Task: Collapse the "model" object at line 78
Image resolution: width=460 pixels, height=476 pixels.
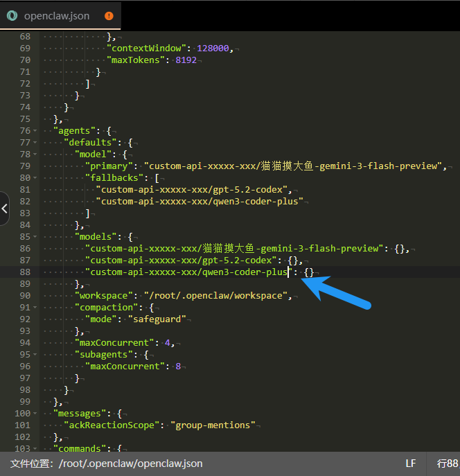Action: pyautogui.click(x=35, y=154)
